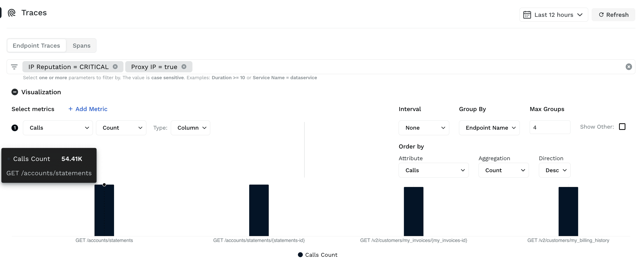Enable the Show Other checkbox

click(x=622, y=127)
